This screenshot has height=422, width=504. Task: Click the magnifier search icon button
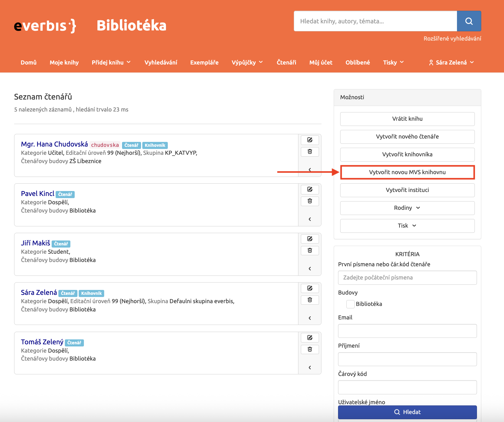pyautogui.click(x=469, y=21)
